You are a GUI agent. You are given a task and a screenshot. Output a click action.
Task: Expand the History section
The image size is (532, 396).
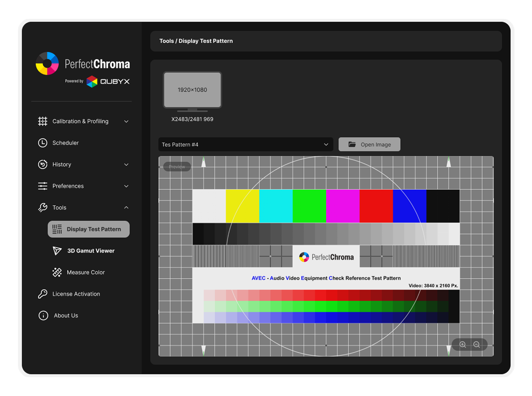126,164
